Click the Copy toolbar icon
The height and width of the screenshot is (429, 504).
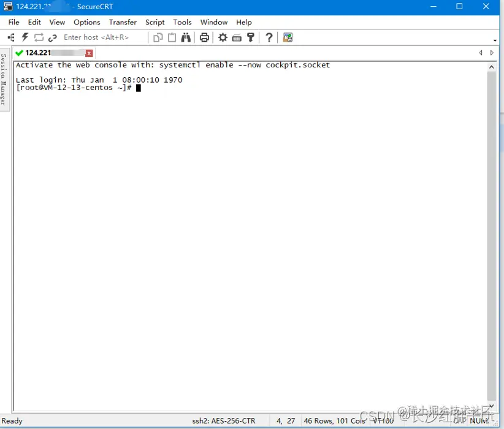158,37
